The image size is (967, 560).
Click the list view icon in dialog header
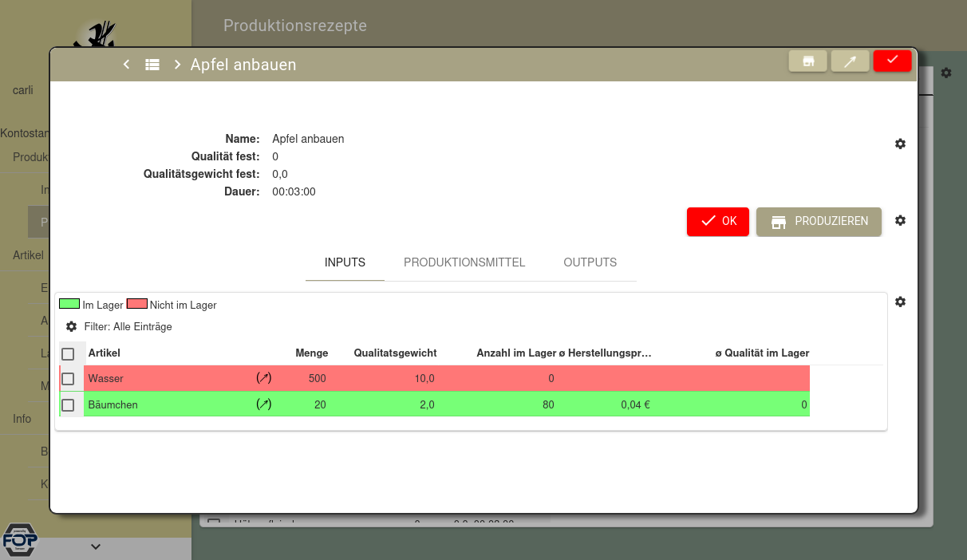click(152, 65)
